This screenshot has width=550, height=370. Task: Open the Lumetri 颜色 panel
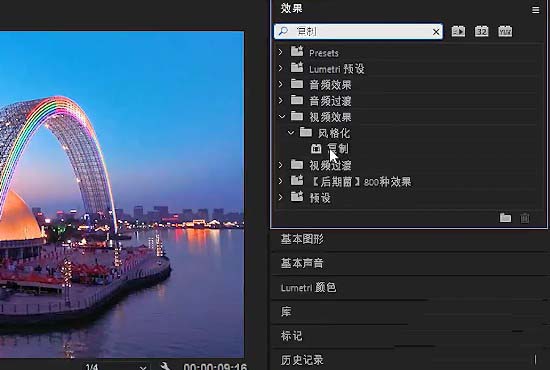pyautogui.click(x=308, y=288)
